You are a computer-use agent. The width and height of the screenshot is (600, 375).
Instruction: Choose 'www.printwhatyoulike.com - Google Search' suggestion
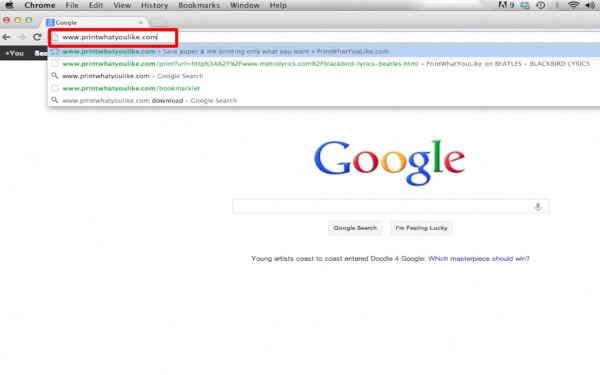click(324, 76)
